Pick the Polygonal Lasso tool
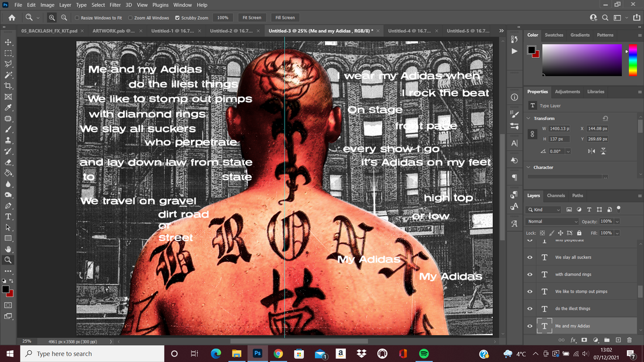 tap(8, 64)
